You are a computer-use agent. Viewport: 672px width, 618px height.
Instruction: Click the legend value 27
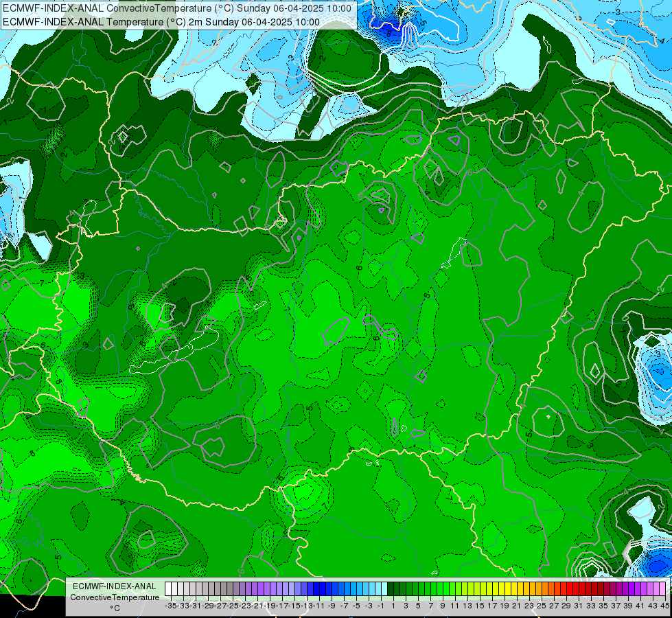tap(554, 606)
